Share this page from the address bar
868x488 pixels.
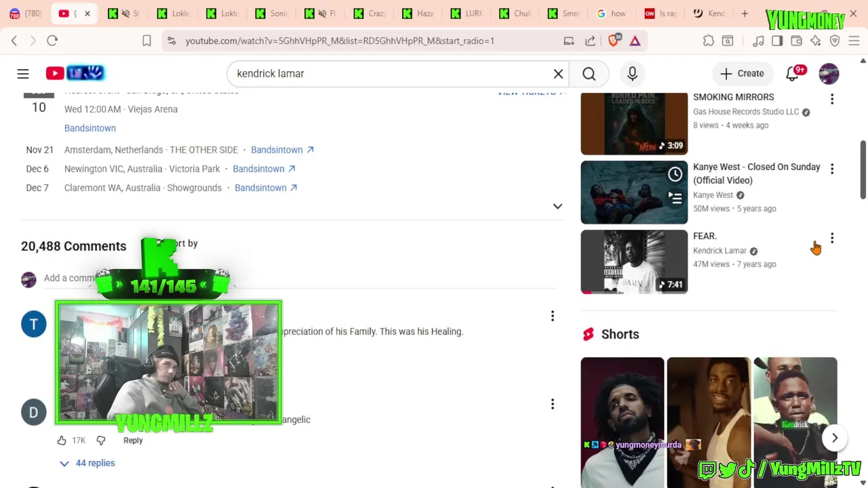(x=590, y=41)
